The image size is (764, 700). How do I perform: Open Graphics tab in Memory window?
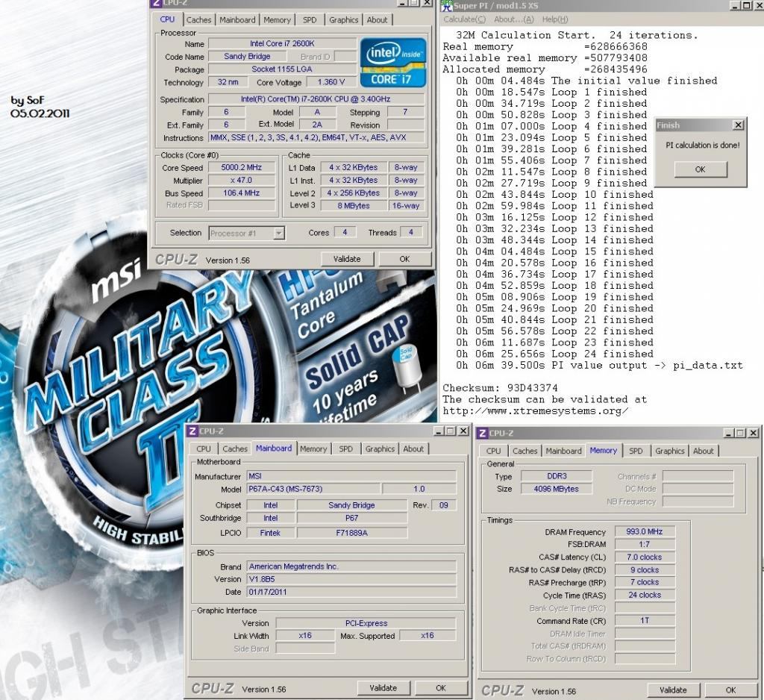pyautogui.click(x=670, y=451)
